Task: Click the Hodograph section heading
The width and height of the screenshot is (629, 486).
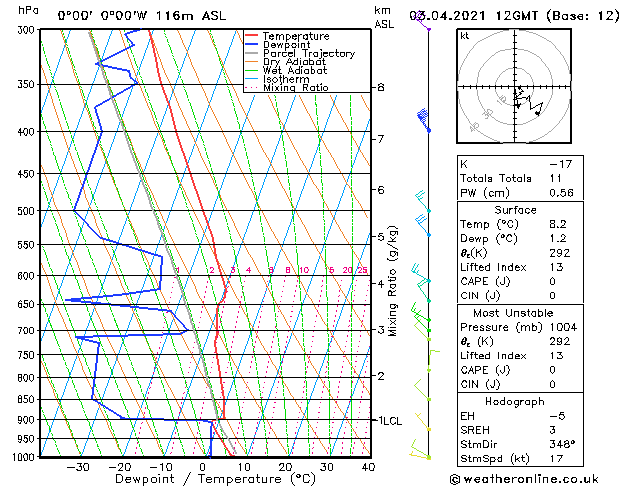Action: coord(515,402)
